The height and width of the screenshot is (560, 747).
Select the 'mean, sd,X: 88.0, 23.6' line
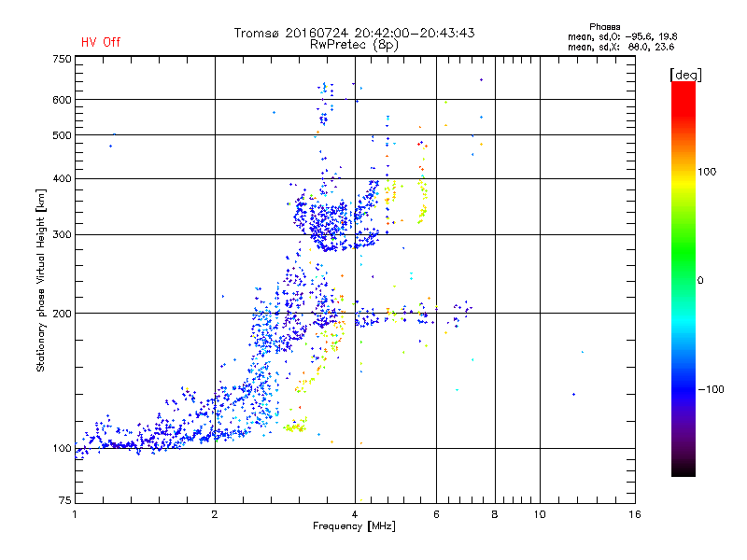coord(621,47)
